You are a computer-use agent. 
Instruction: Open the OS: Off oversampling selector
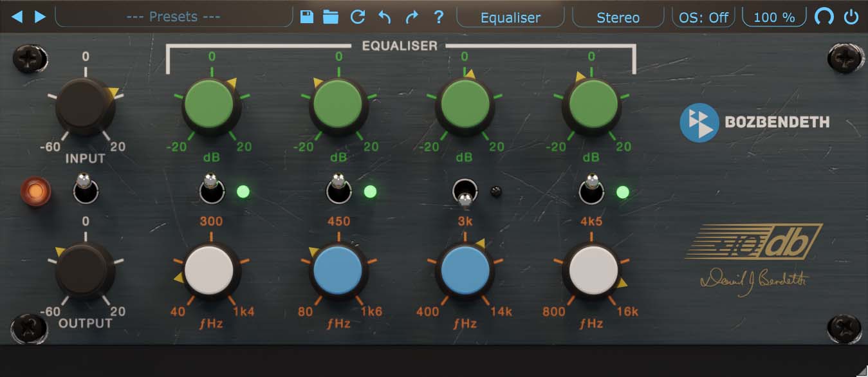pyautogui.click(x=703, y=17)
